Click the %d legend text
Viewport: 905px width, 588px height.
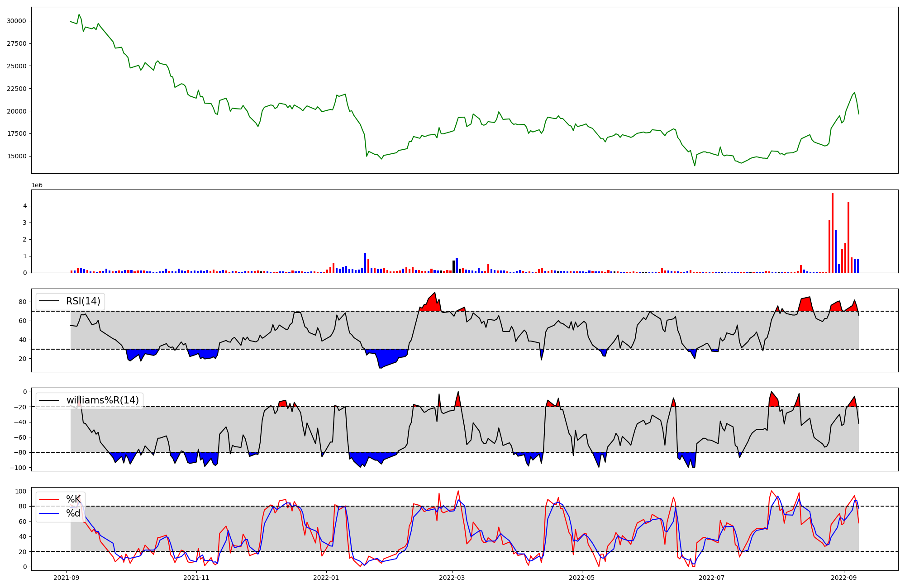tap(73, 513)
